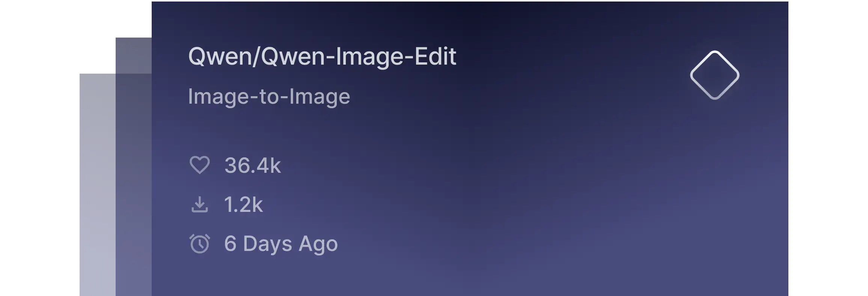Click the 1.2k downloads count
Screen dimensions: 868x296
(x=243, y=205)
